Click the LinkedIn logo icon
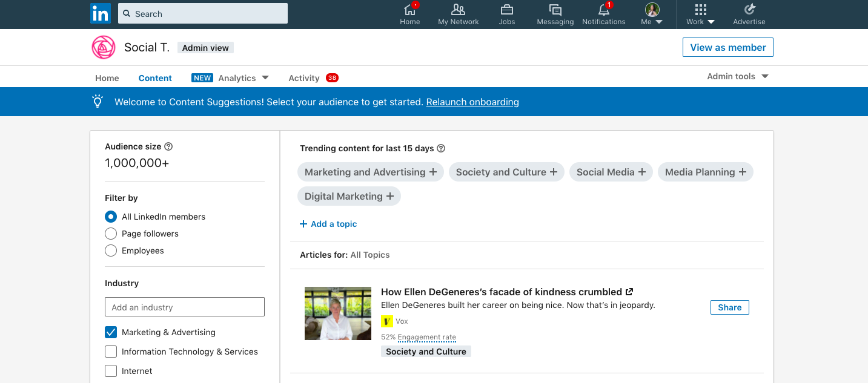This screenshot has height=383, width=868. (x=100, y=13)
